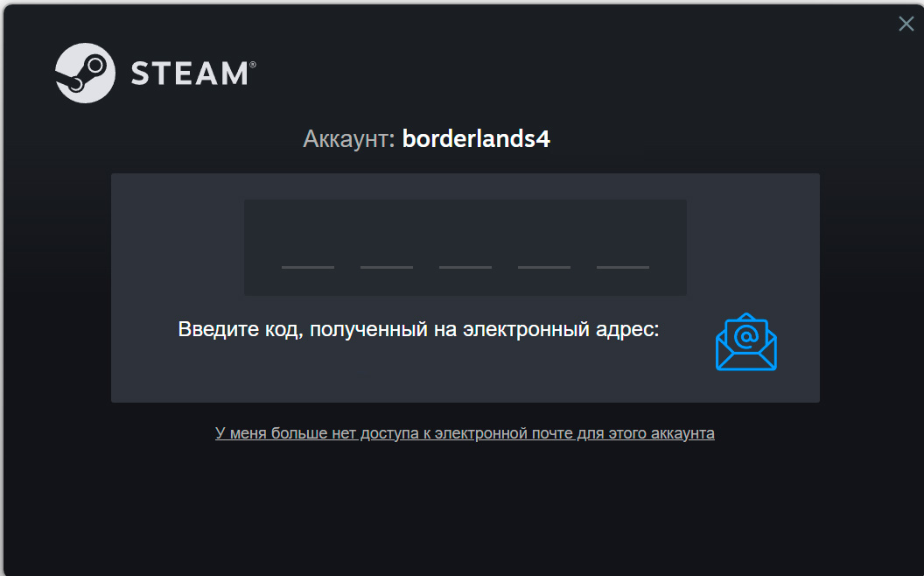Click the word 'полученный' in the instruction

(x=368, y=329)
